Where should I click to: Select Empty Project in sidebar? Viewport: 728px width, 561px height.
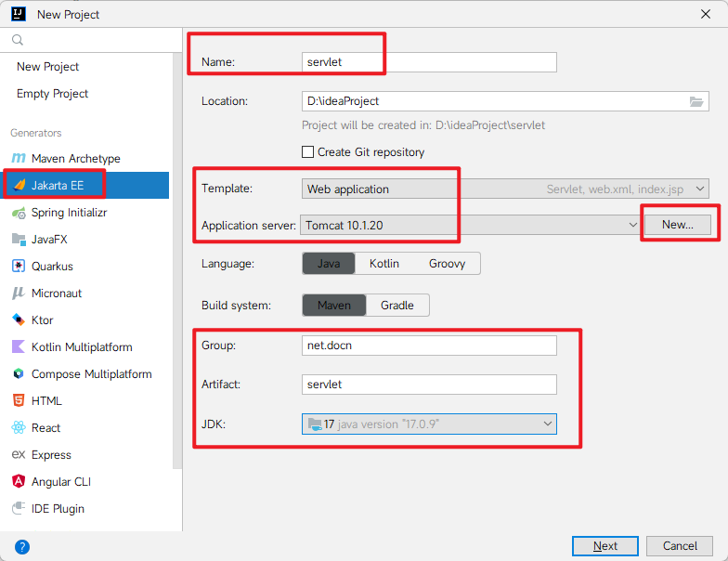53,94
